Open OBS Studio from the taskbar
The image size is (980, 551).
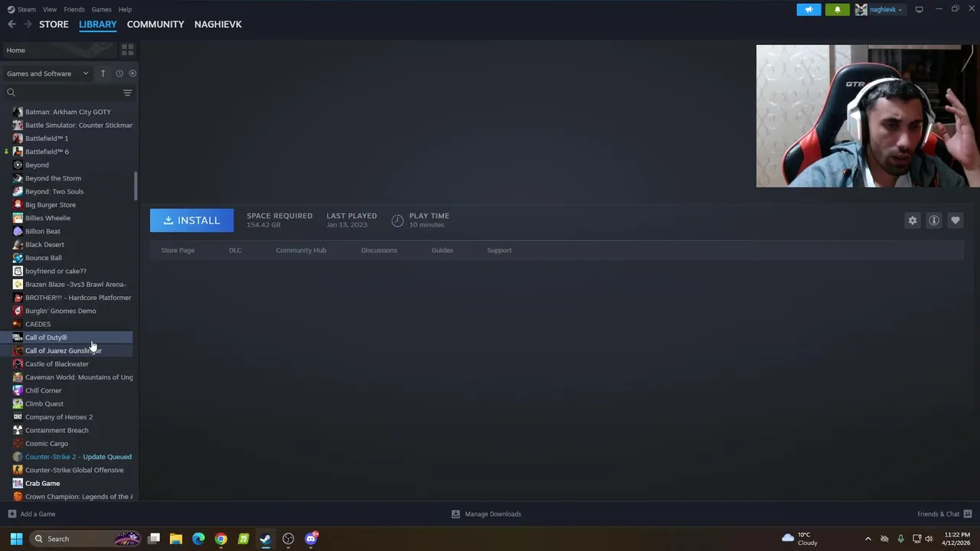pos(288,539)
